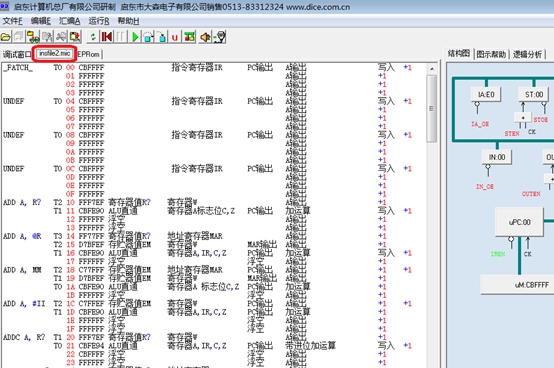
Task: Open the 逻辑分析 tab
Action: point(527,54)
